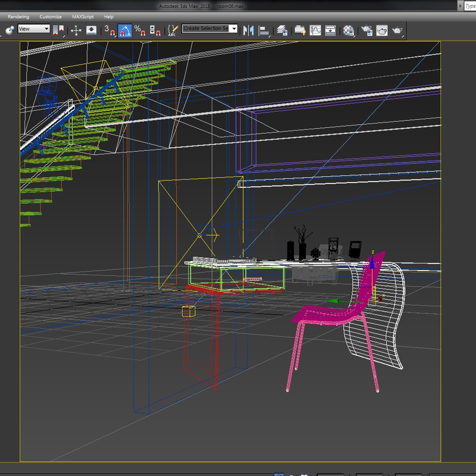Viewport: 476px width, 476px height.
Task: Toggle the 3D Snaps button
Action: pyautogui.click(x=109, y=30)
